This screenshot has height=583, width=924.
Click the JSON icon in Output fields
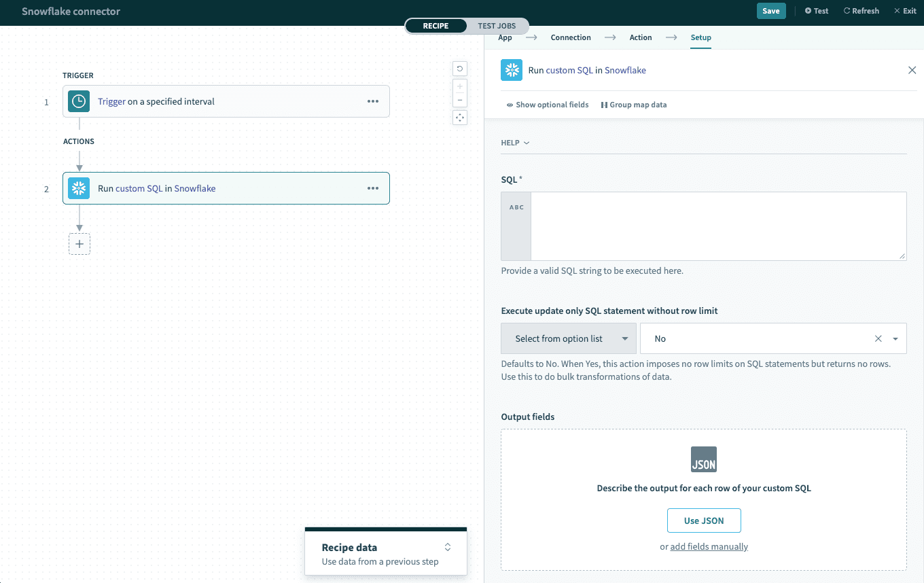[704, 459]
